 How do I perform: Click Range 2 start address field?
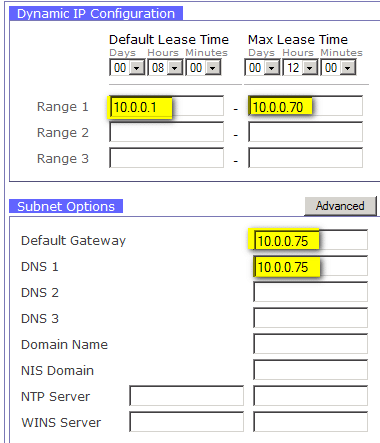pos(167,132)
